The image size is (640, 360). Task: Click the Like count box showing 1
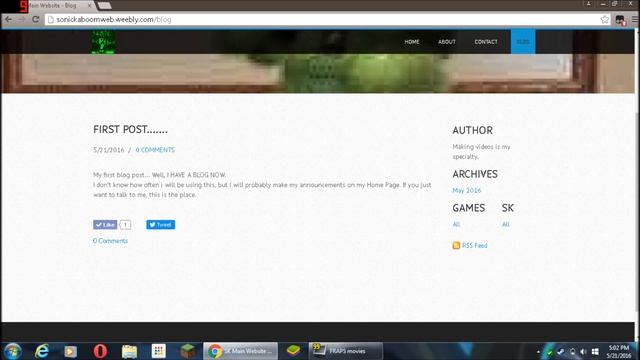(126, 224)
